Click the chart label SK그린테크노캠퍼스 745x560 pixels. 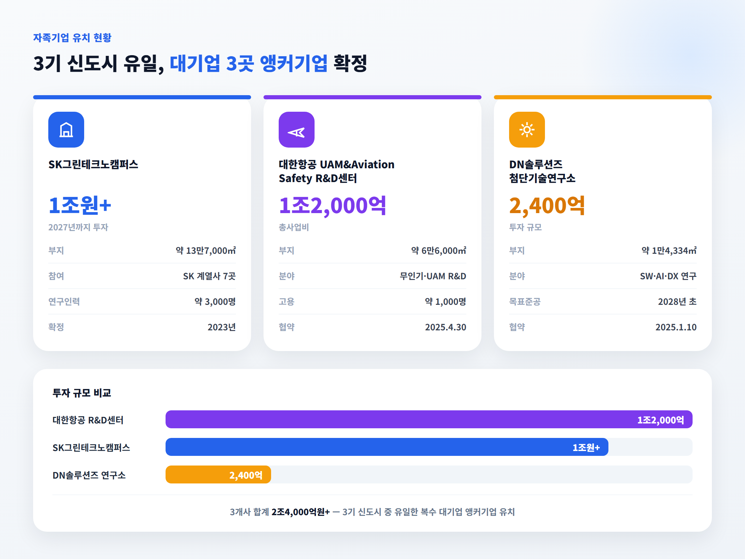[91, 448]
